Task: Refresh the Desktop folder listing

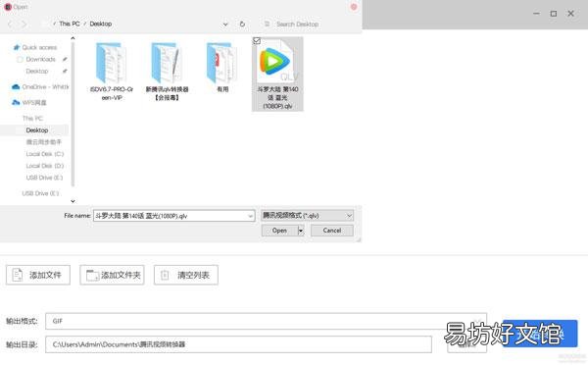Action: click(x=242, y=24)
